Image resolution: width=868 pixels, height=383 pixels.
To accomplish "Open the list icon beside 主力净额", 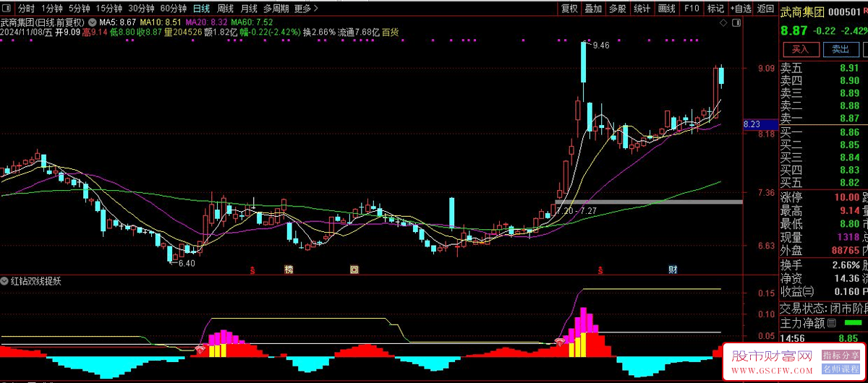I will [833, 323].
